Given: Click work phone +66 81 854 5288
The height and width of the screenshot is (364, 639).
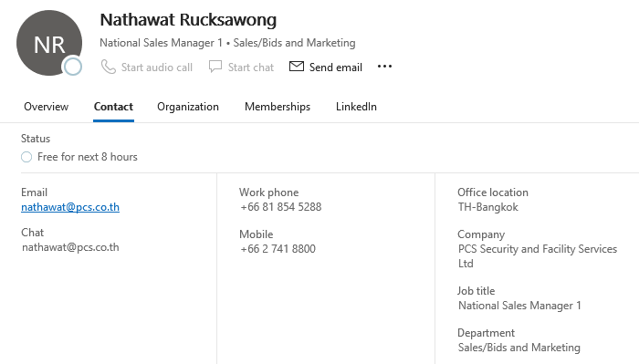Looking at the screenshot, I should point(281,207).
